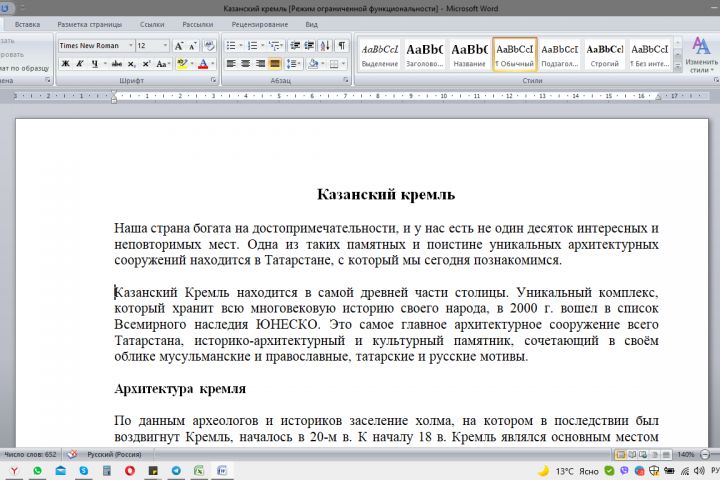Apply subscript formatting

click(x=131, y=64)
